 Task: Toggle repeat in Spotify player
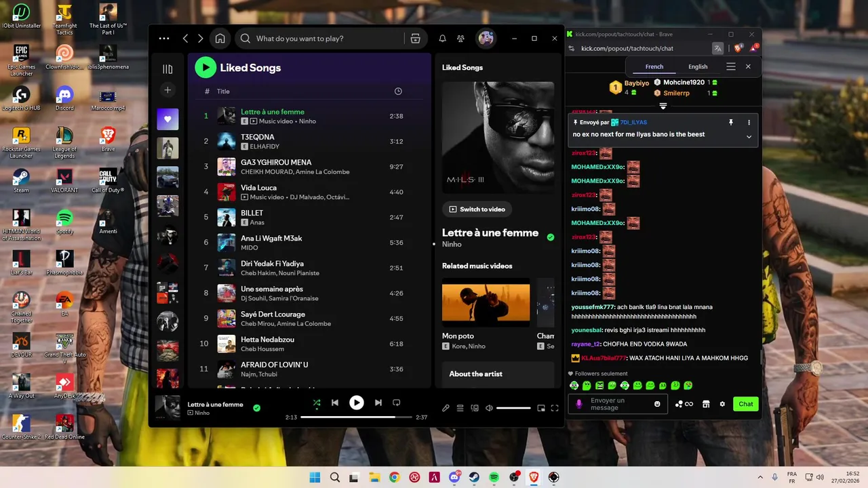coord(397,403)
